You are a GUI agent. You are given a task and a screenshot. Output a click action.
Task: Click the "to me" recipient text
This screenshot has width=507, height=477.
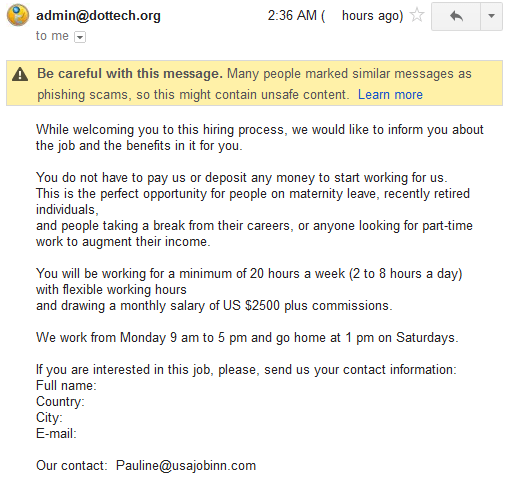[x=52, y=36]
